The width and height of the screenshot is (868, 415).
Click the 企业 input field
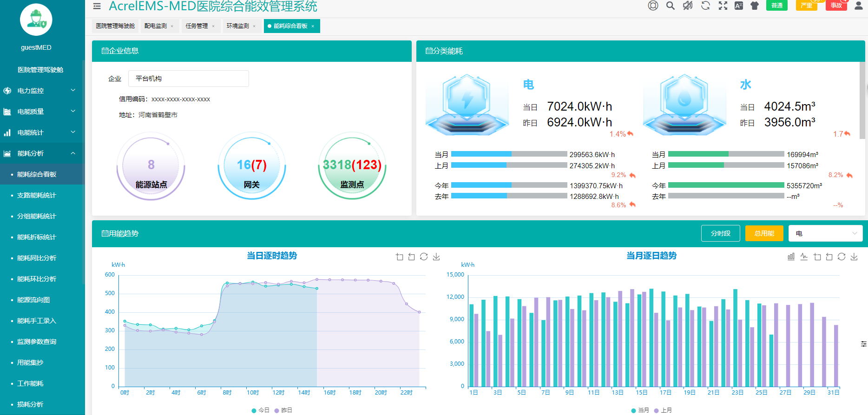tap(188, 79)
